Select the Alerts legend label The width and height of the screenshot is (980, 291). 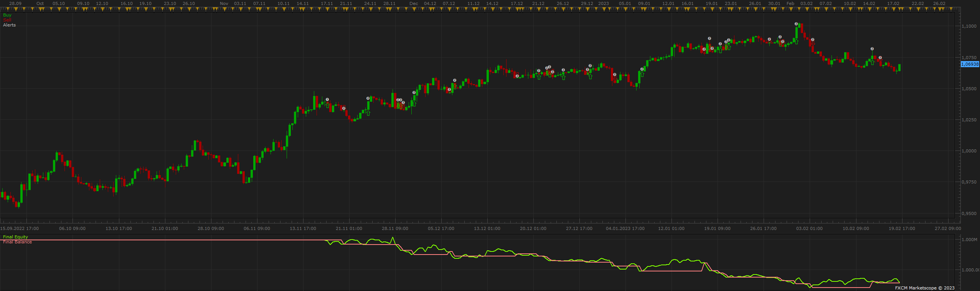pyautogui.click(x=10, y=25)
